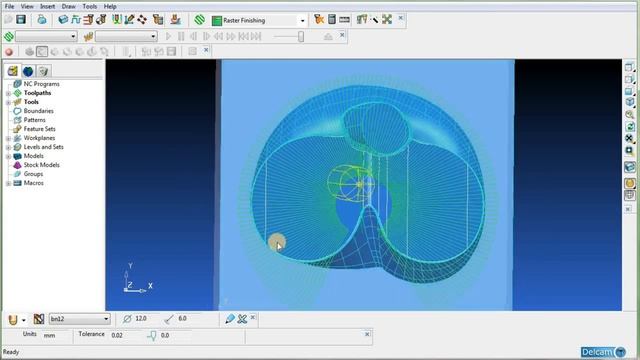The image size is (640, 360).
Task: Expand the Macros tree node
Action: coord(8,183)
